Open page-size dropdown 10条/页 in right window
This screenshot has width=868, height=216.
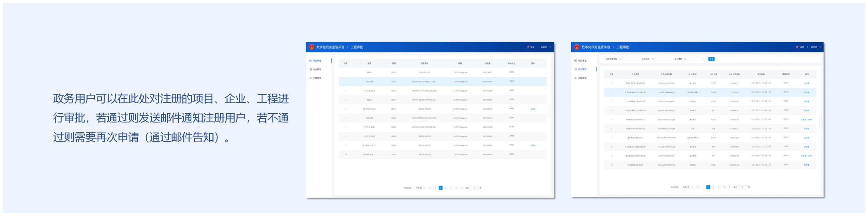[x=688, y=187]
